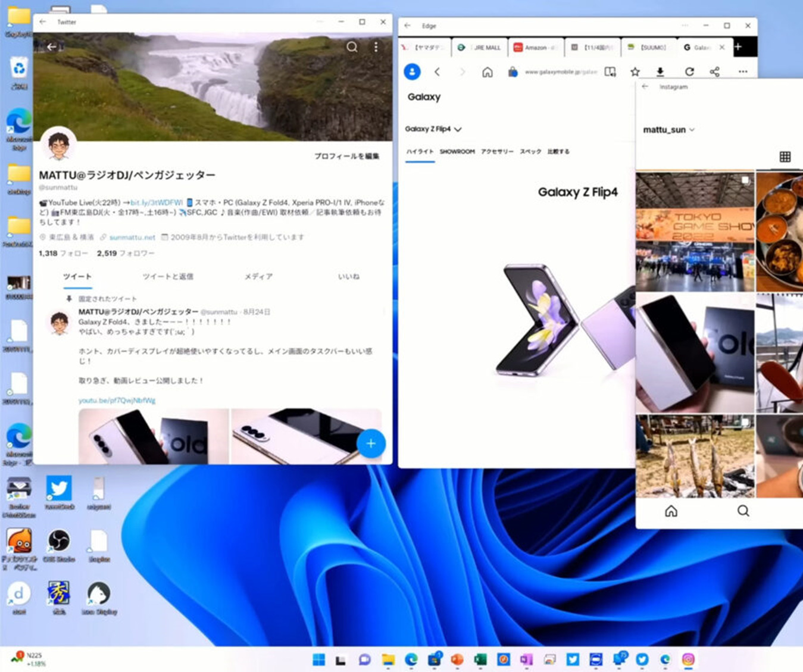
Task: Click the shopping bag icon beside address bar
Action: pos(513,72)
